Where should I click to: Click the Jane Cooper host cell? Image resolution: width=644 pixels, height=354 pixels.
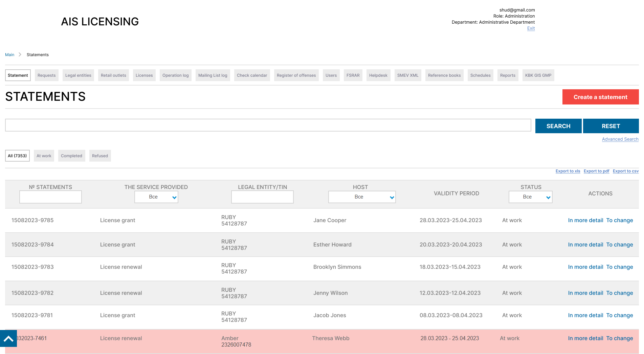(330, 220)
